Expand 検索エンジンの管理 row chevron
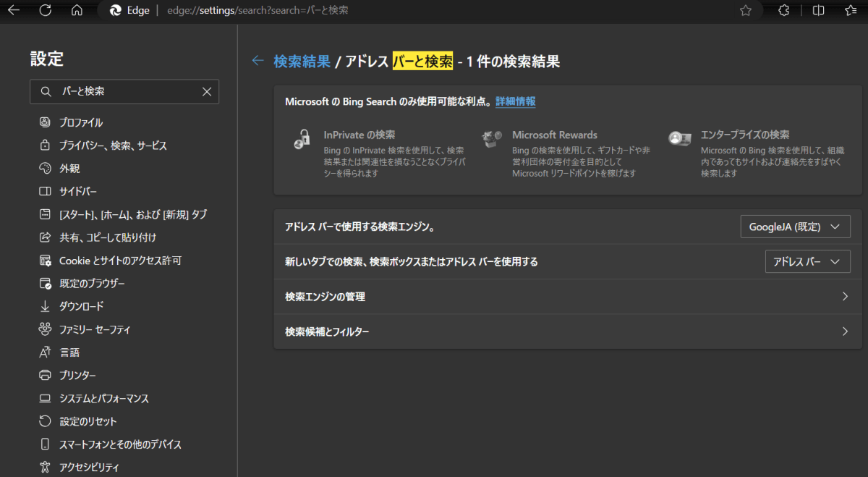The width and height of the screenshot is (868, 477). pos(845,297)
